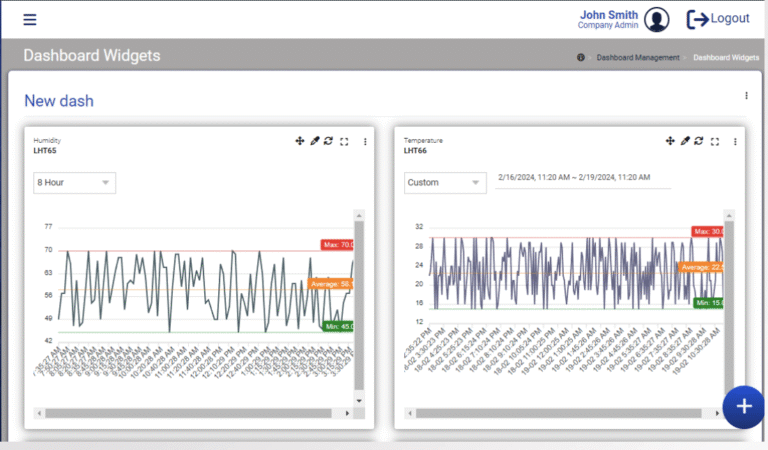Open the New dash options kebab menu

pyautogui.click(x=746, y=95)
